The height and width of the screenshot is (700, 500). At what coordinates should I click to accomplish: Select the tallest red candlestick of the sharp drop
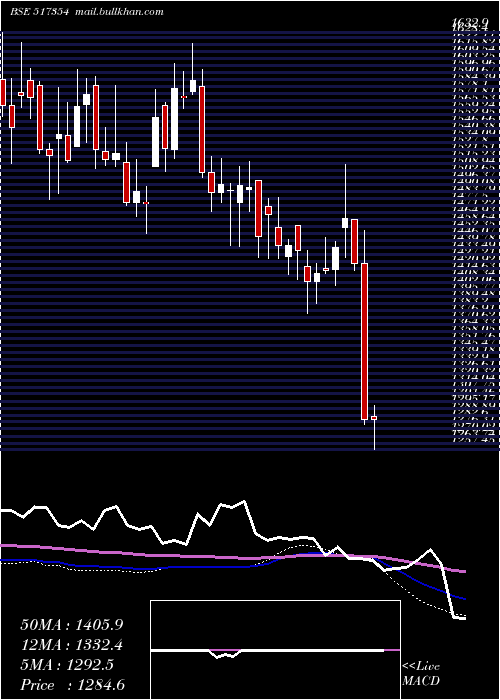365,342
